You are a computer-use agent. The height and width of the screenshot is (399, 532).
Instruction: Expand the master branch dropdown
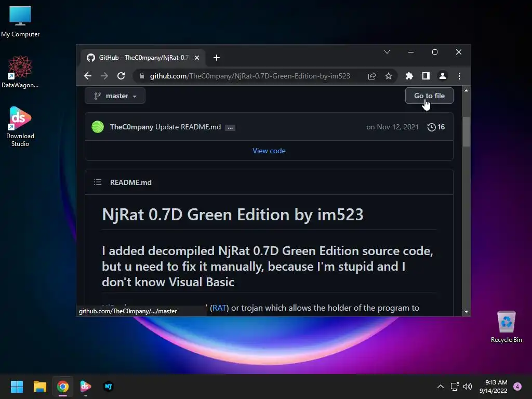tap(115, 96)
